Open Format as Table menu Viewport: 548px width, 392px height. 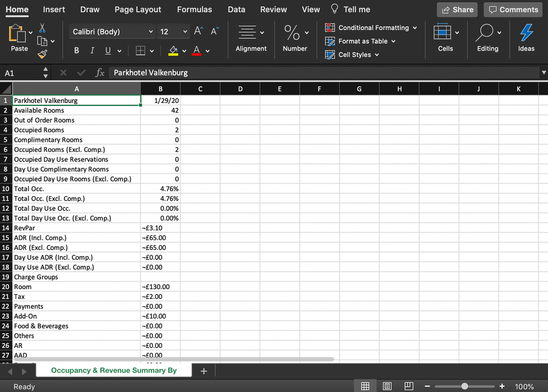click(x=360, y=41)
